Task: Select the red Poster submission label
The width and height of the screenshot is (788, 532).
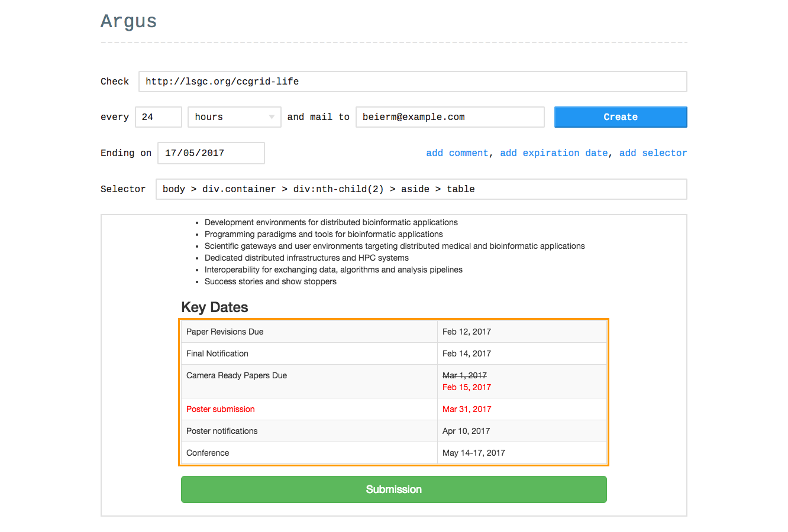Action: click(x=221, y=409)
